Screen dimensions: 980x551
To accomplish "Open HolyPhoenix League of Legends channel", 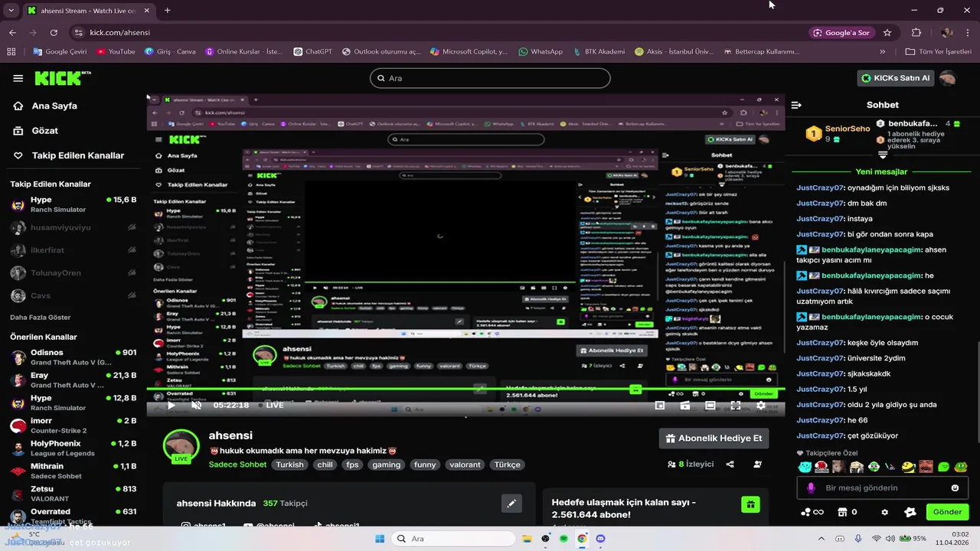I will (x=73, y=448).
